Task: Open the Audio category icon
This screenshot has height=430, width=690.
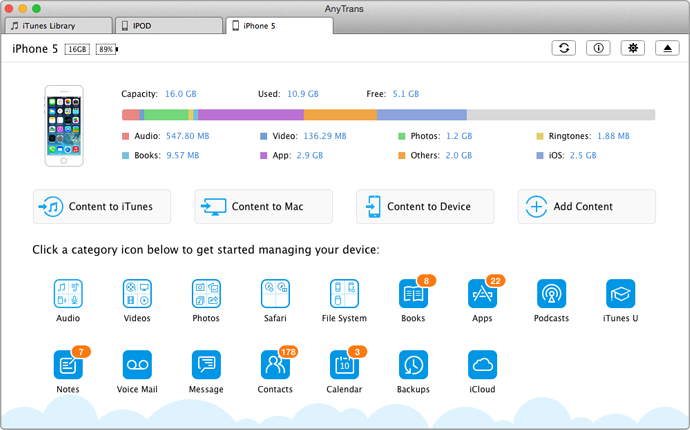Action: coord(68,294)
